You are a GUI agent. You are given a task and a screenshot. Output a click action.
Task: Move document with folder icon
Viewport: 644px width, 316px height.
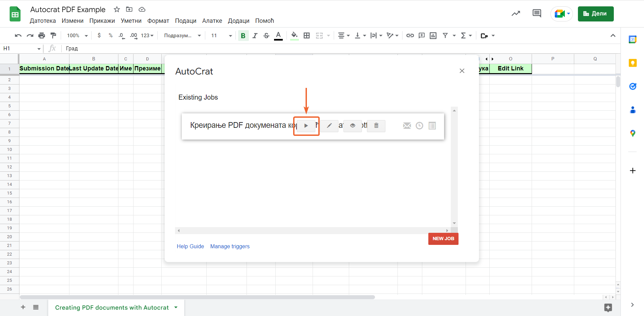tap(129, 9)
